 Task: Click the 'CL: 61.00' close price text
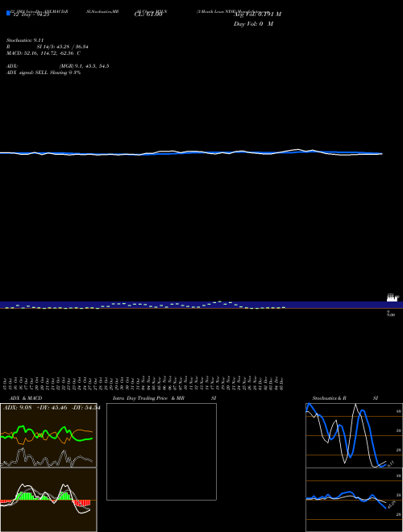(148, 15)
